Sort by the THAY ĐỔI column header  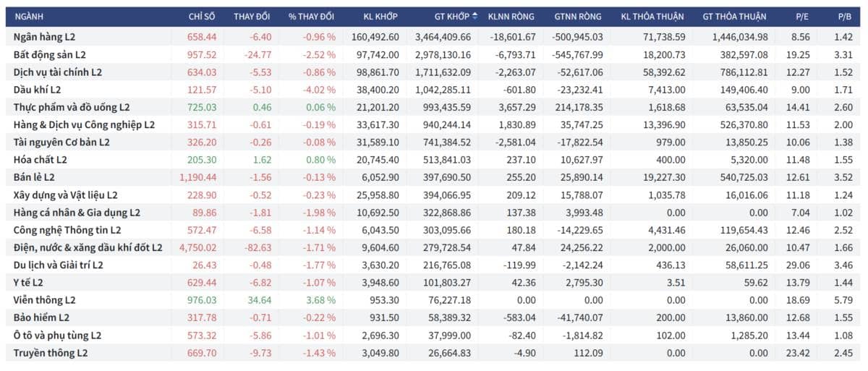(x=252, y=16)
